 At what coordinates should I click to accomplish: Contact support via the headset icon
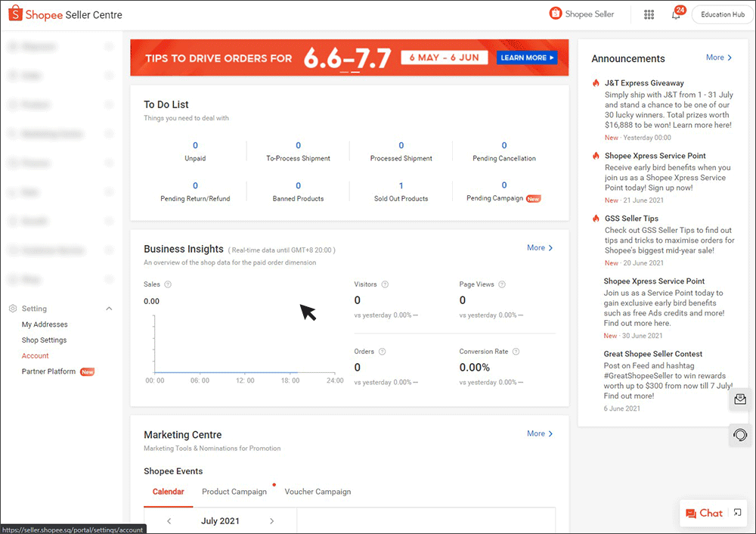point(739,435)
